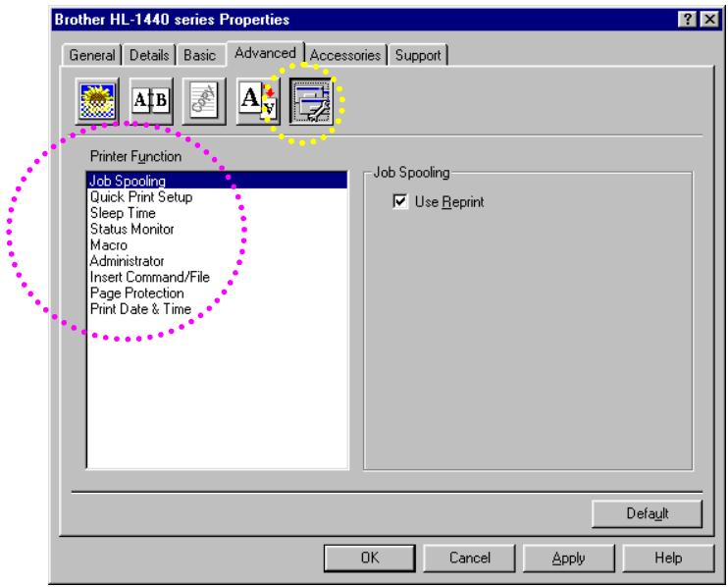Toggle the Use Reprint checkbox
The width and height of the screenshot is (728, 587).
pos(400,201)
